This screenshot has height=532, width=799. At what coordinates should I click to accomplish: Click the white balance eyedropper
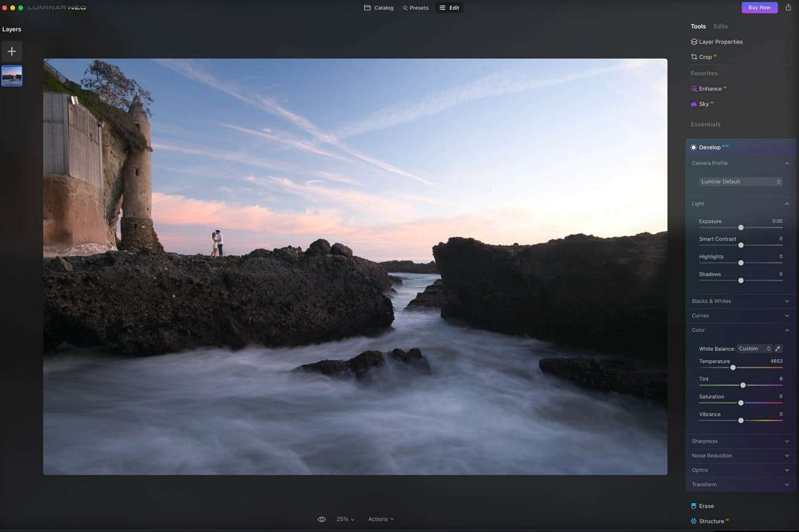(777, 348)
